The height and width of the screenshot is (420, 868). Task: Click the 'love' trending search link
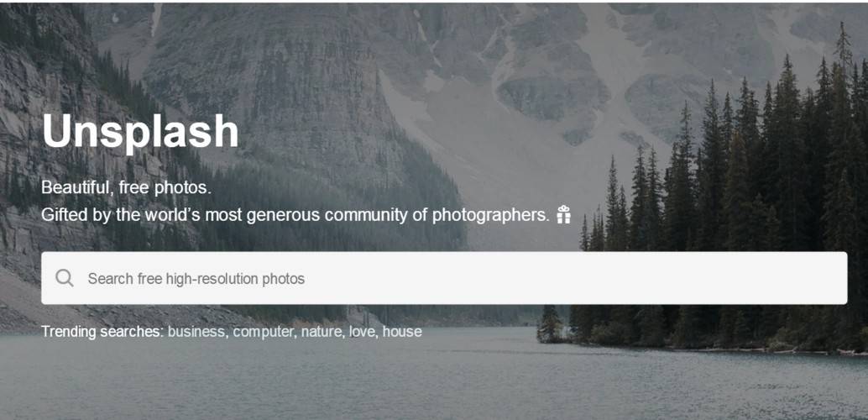(x=363, y=332)
